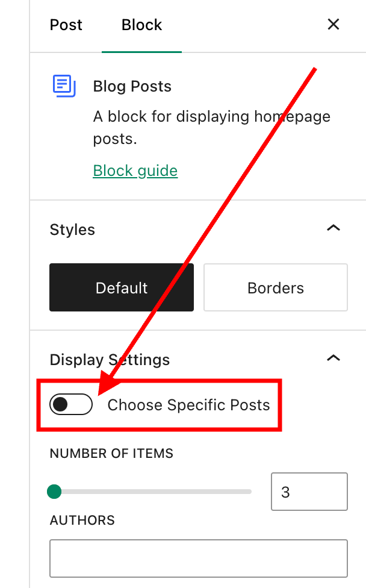Collapse Display Settings using its chevron
This screenshot has height=588, width=366.
(x=333, y=358)
